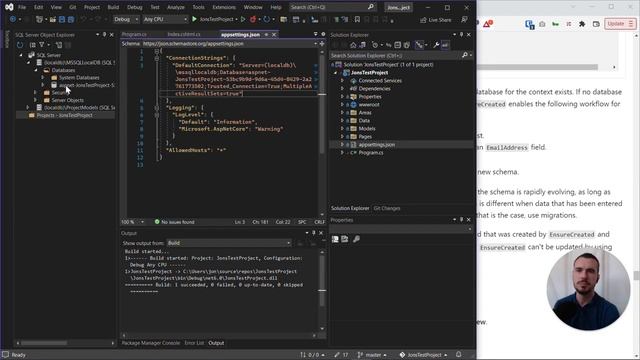Open the Any CPU platform dropdown
The width and height of the screenshot is (640, 360).
tap(165, 19)
